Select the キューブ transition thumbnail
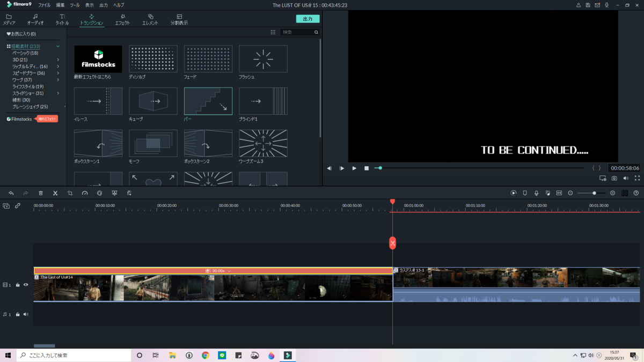This screenshot has height=362, width=644. [153, 101]
